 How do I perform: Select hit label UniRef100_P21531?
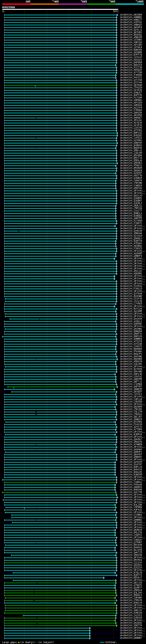pos(131,286)
